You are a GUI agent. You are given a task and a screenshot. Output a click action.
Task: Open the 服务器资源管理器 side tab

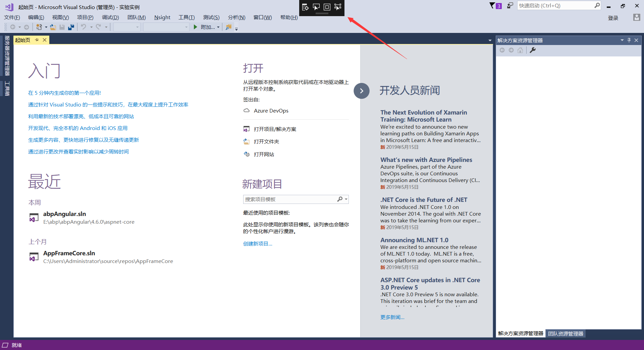click(x=7, y=56)
